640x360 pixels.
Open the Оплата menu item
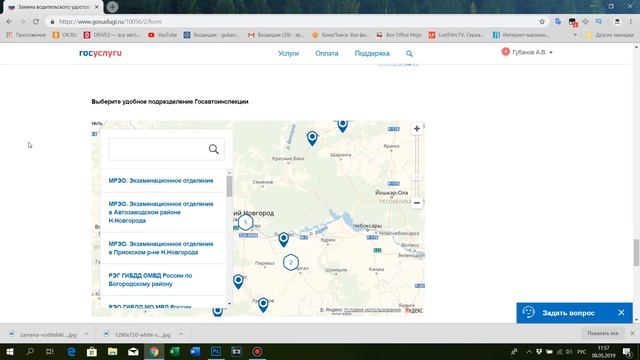tap(327, 53)
